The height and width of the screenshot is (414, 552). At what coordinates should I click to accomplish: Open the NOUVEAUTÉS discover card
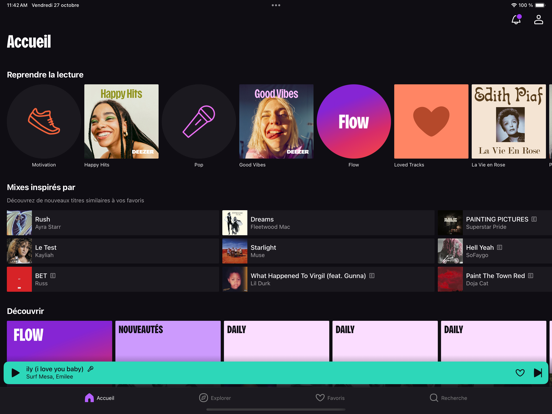(x=168, y=341)
